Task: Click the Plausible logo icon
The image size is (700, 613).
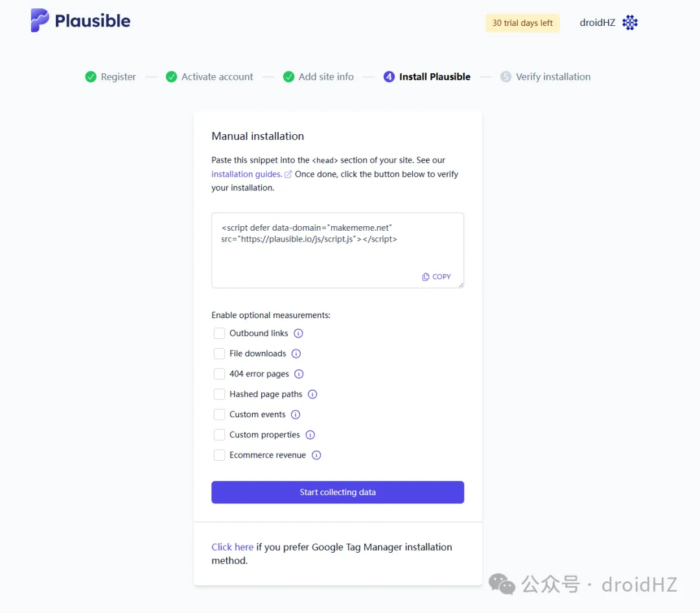Action: pos(40,21)
